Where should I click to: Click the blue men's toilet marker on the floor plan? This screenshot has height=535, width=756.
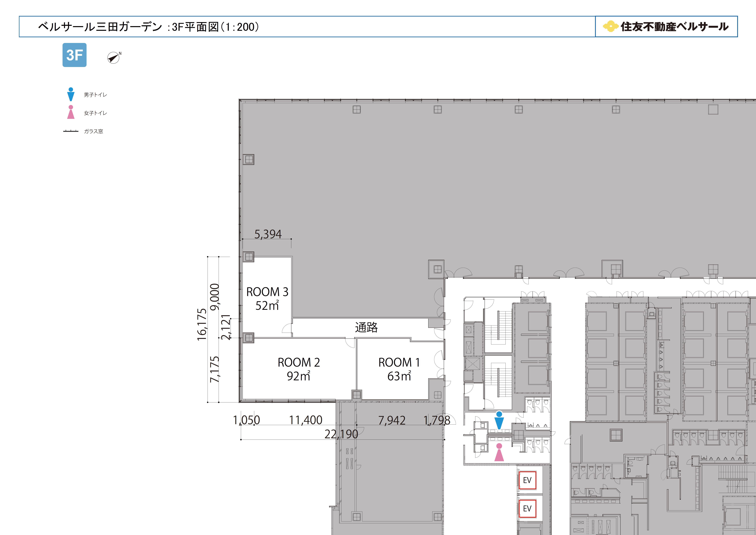[499, 420]
